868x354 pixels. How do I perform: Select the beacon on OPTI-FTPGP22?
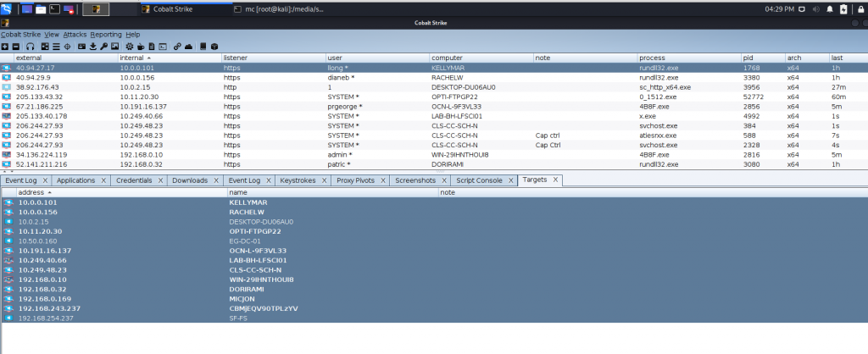(x=434, y=97)
